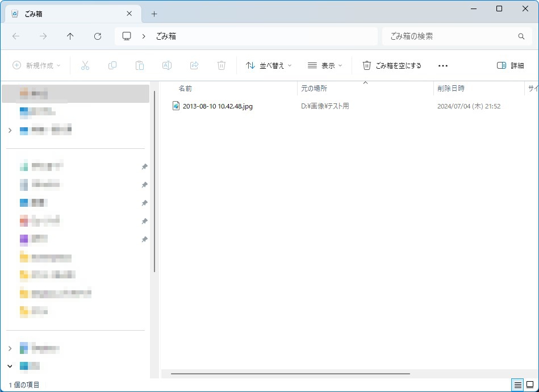539x392 pixels.
Task: Sort by 削除日時 column header
Action: click(x=451, y=89)
